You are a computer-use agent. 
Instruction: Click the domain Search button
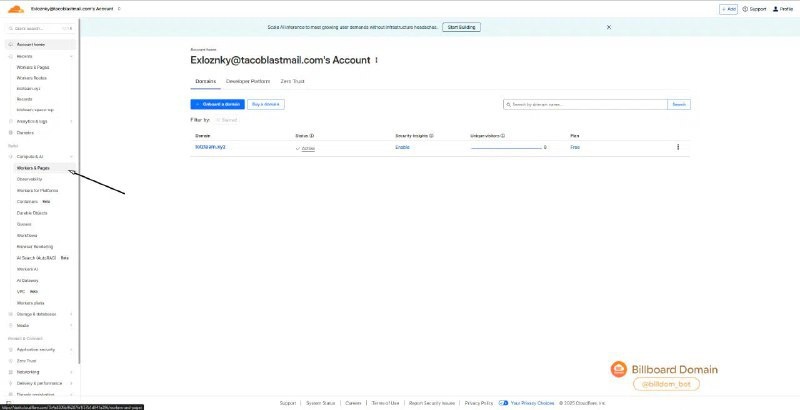(679, 104)
